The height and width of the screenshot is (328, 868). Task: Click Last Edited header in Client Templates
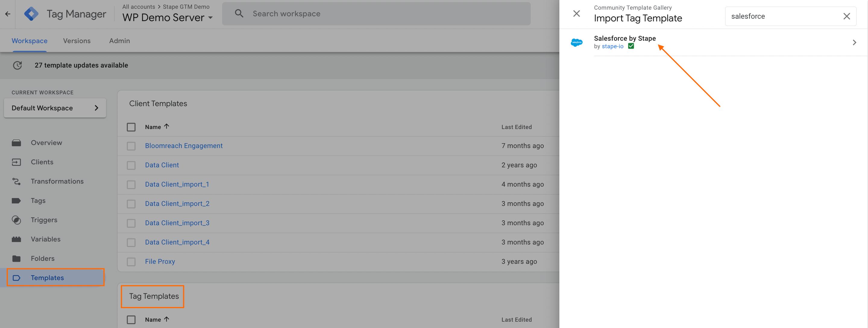coord(517,127)
